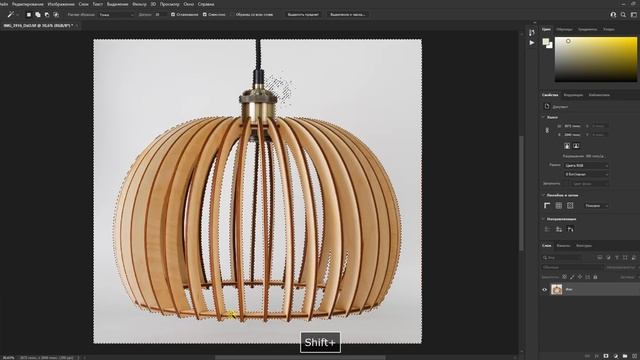Click the Select Subject button
This screenshot has width=640, height=360.
[303, 15]
